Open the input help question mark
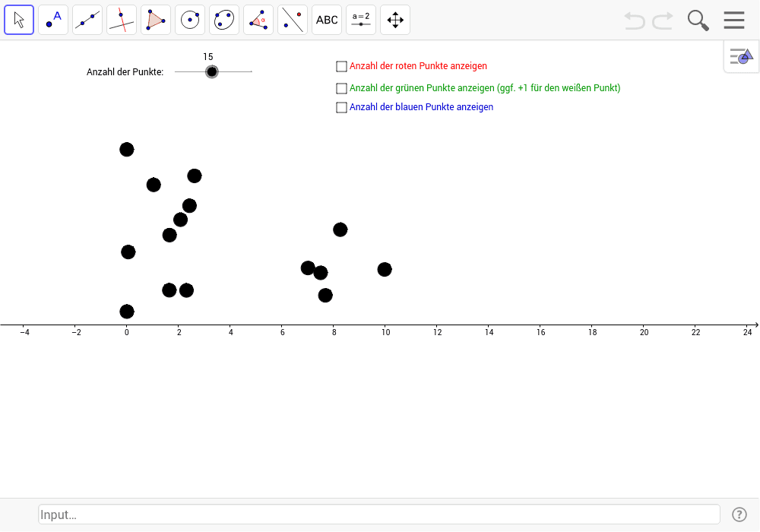 click(x=739, y=514)
